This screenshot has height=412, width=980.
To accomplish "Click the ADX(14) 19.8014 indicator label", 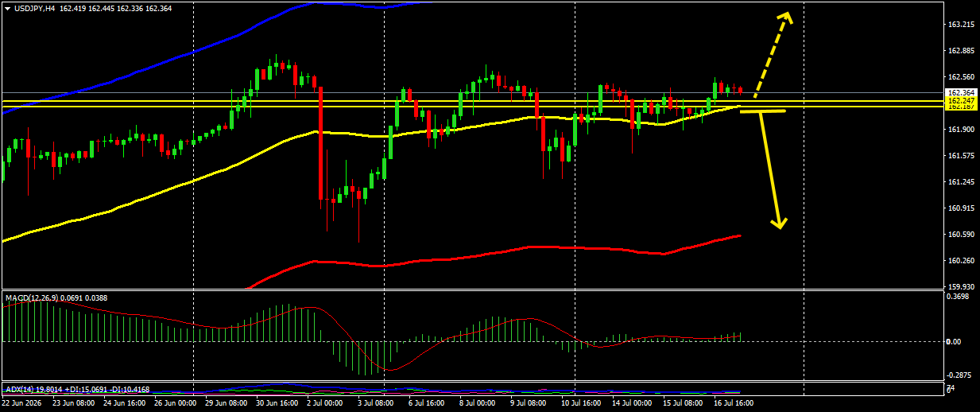I will (33, 390).
